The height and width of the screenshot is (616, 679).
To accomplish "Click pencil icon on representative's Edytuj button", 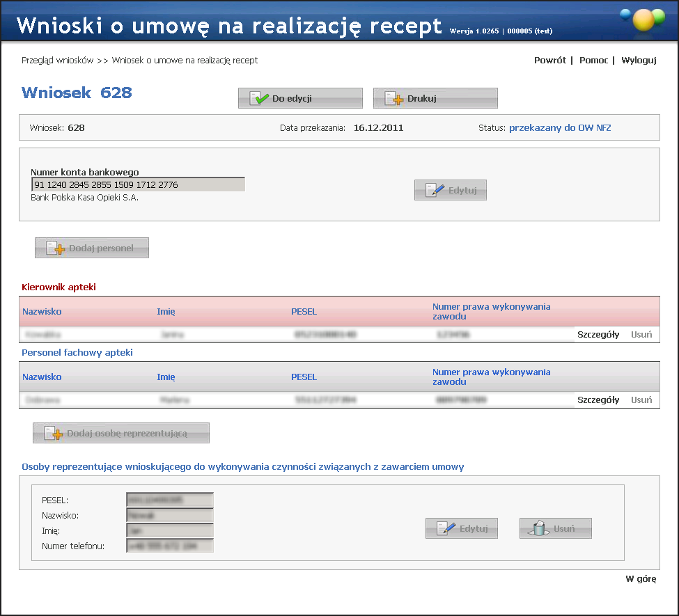I will [x=446, y=529].
